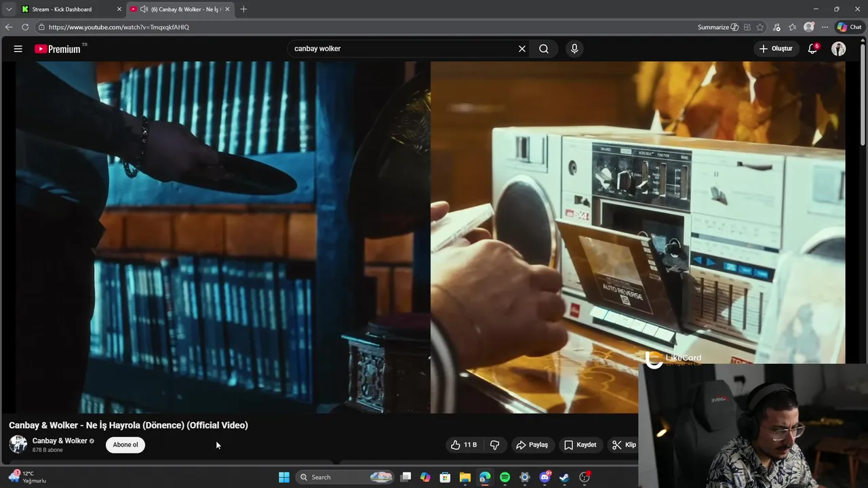The width and height of the screenshot is (868, 488).
Task: Click the Klip scissors button
Action: (x=624, y=445)
